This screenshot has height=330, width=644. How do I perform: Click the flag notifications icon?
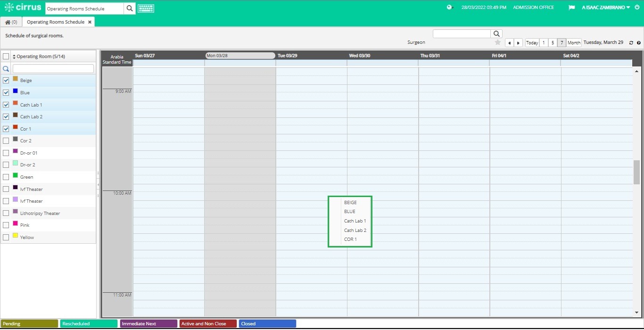pyautogui.click(x=572, y=8)
